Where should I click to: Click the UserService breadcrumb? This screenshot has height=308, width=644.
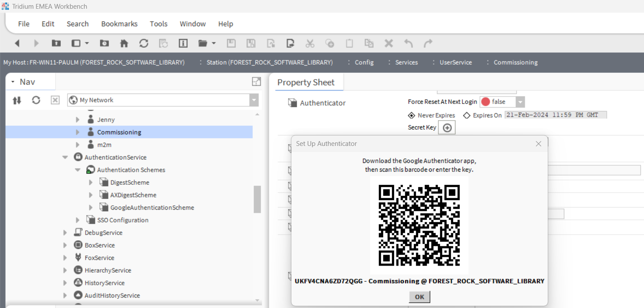click(455, 62)
